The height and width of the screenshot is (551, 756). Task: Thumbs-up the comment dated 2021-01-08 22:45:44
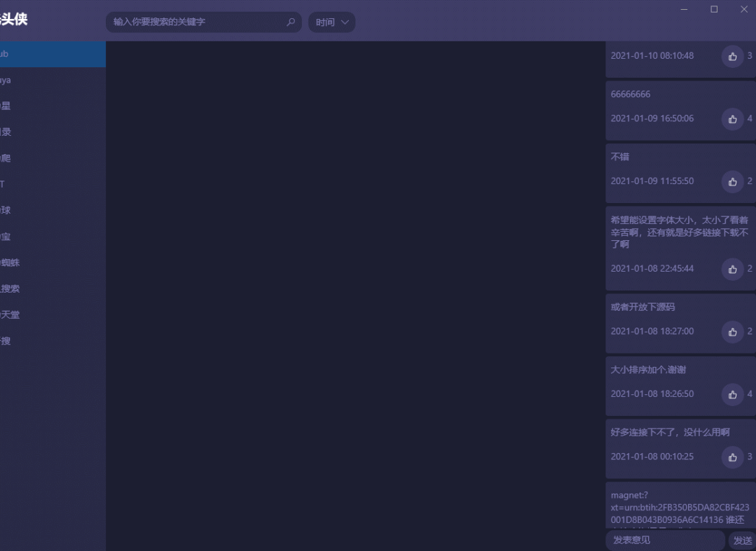(732, 270)
